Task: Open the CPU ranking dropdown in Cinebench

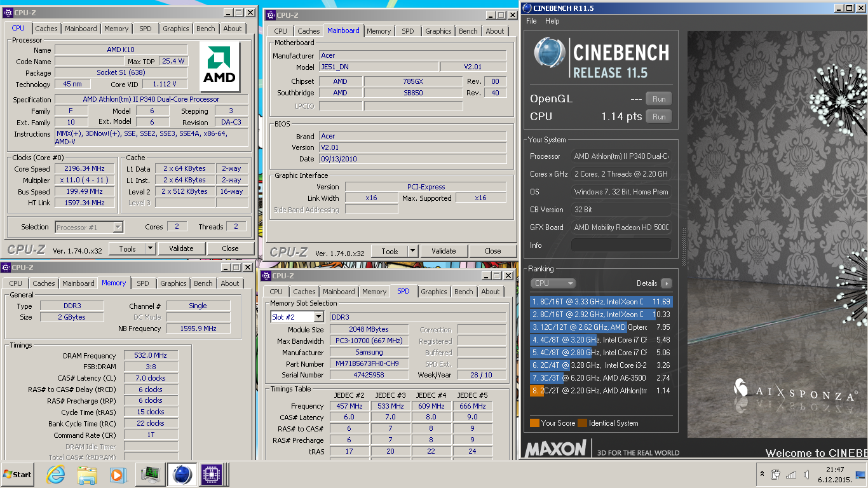Action: tap(553, 283)
